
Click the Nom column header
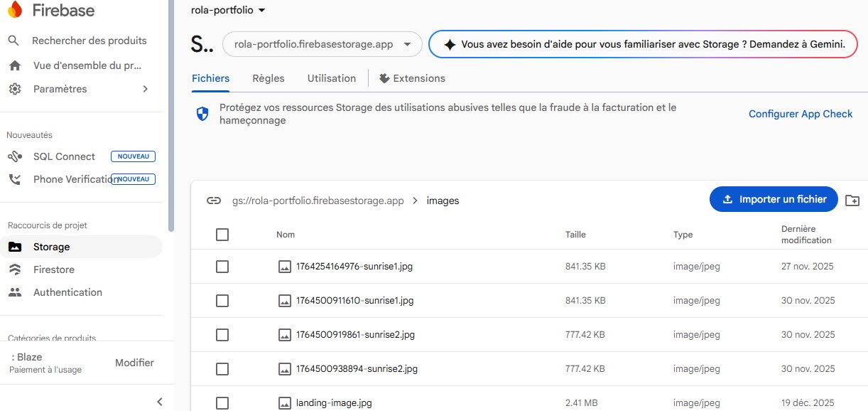(286, 235)
